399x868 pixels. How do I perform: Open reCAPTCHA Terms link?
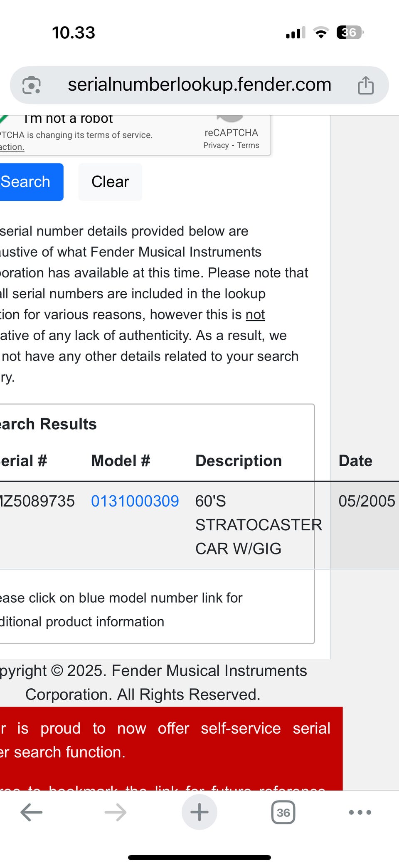(x=248, y=146)
